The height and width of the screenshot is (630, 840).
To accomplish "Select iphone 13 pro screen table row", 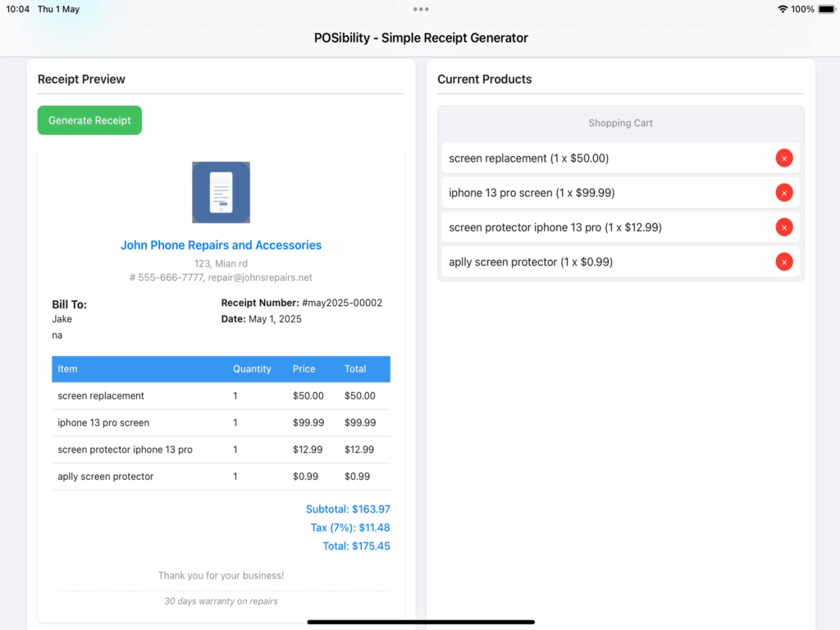I will click(x=221, y=422).
